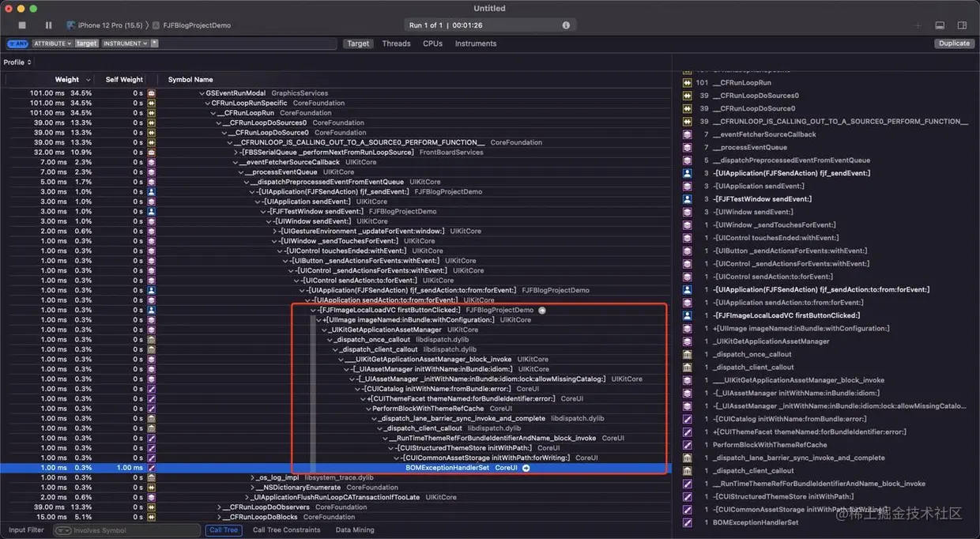Select iPhone 12 Pro (15.5) device target

tap(104, 25)
